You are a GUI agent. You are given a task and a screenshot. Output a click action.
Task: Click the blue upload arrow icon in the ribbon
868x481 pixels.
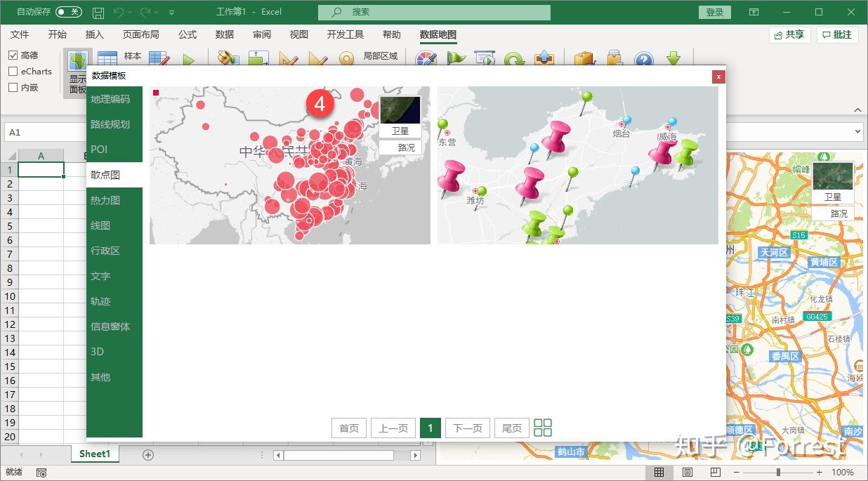[546, 59]
